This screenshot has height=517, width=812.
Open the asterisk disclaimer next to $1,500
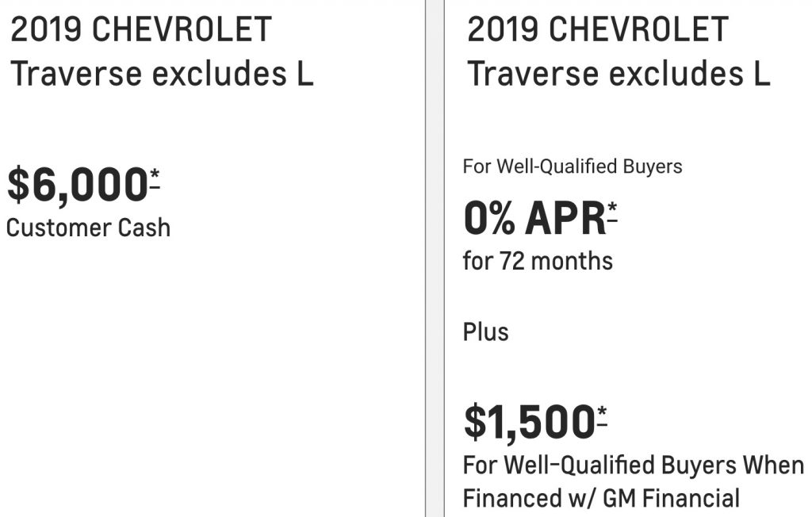coord(602,417)
